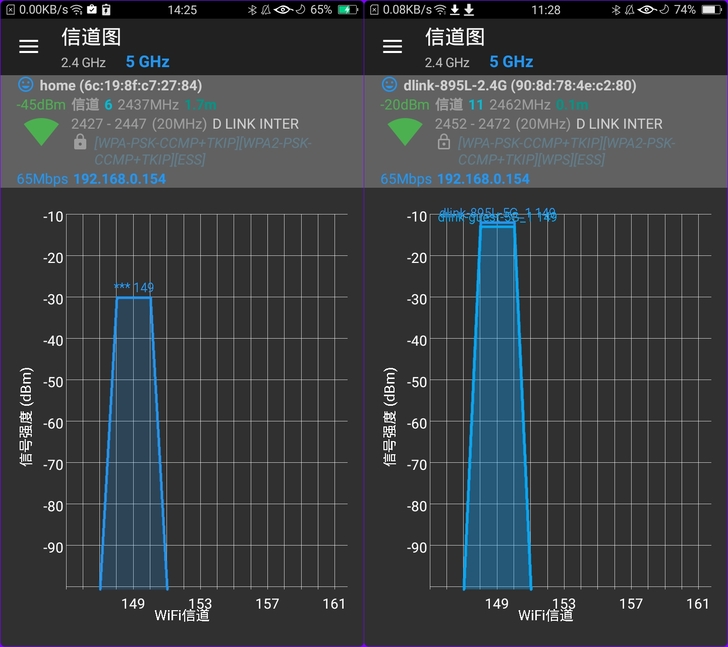Tap 2427 - 2447 (20MHz) frequency range
This screenshot has height=647, width=728.
click(x=139, y=124)
